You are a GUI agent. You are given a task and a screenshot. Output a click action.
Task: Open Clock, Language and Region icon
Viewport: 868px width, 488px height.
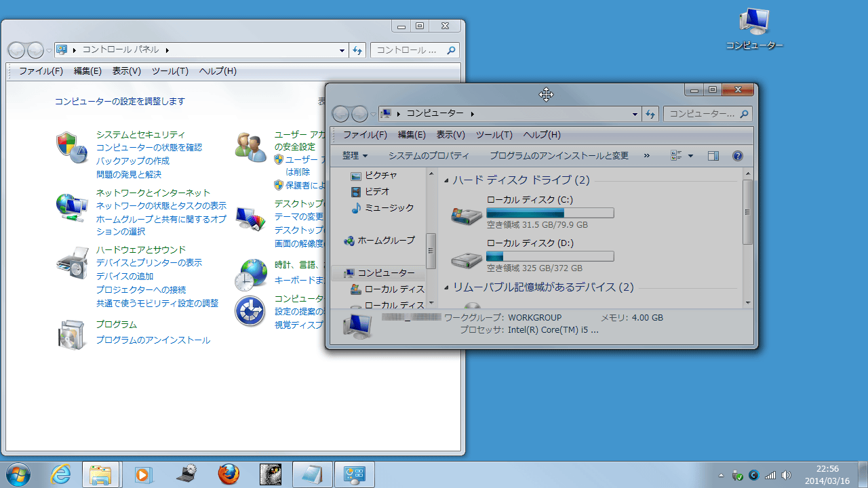[x=250, y=274]
